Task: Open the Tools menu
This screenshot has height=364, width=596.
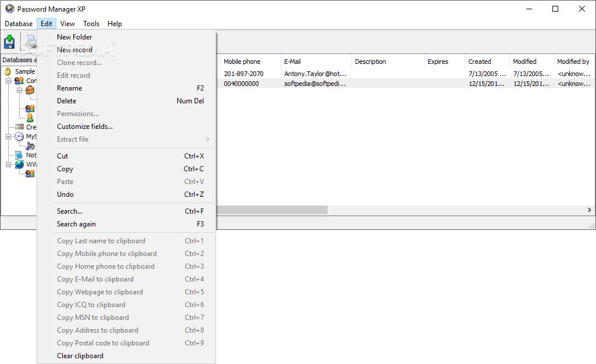Action: (91, 24)
